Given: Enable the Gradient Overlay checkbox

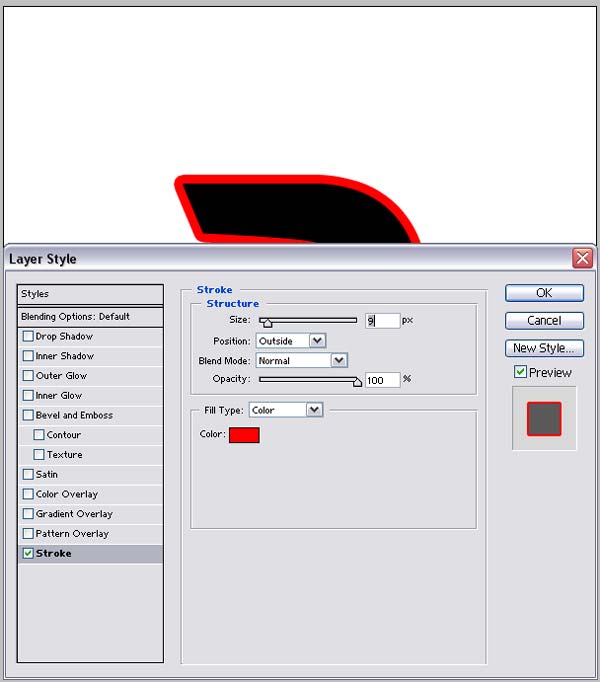Looking at the screenshot, I should tap(28, 514).
